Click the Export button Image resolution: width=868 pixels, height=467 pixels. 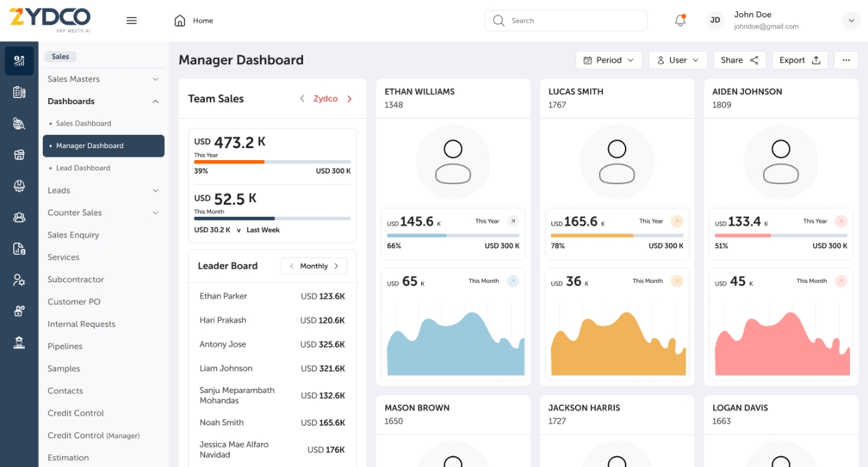[799, 60]
